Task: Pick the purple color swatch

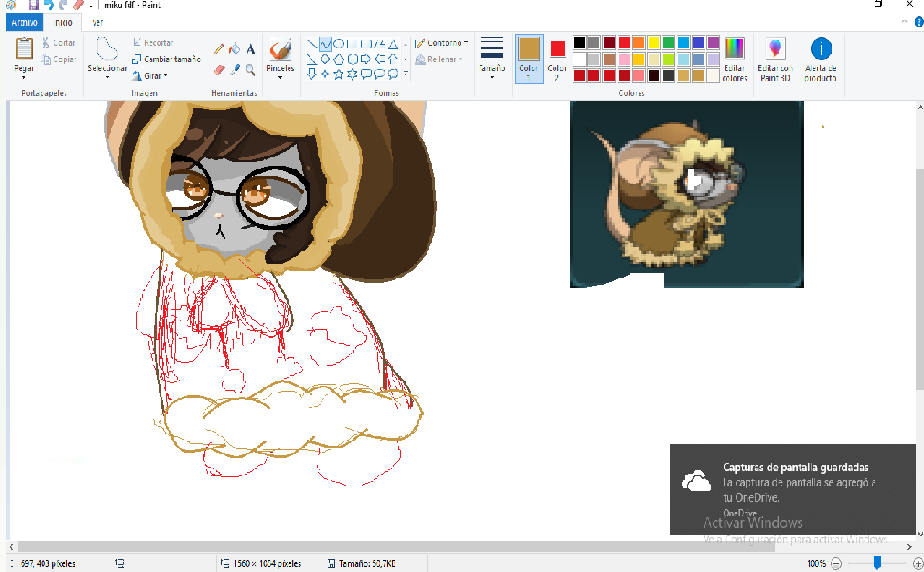Action: [713, 42]
